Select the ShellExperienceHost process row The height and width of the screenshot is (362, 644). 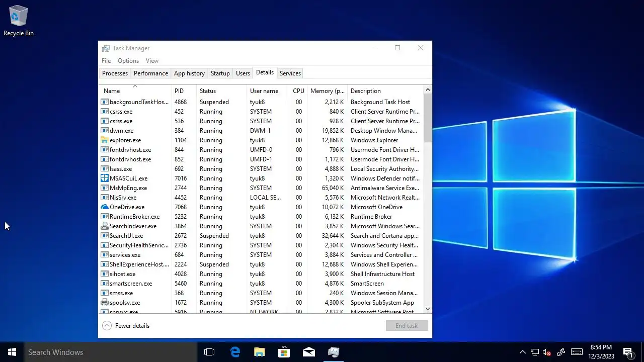261,264
